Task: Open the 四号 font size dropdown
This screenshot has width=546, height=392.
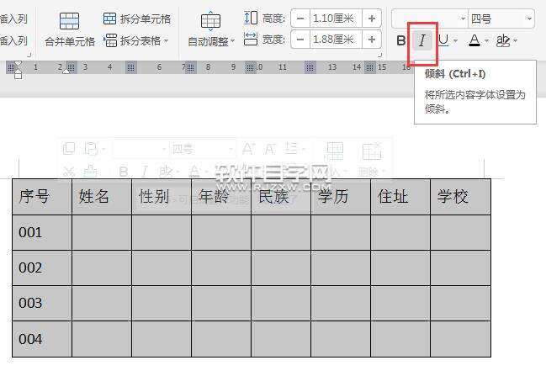Action: 529,19
